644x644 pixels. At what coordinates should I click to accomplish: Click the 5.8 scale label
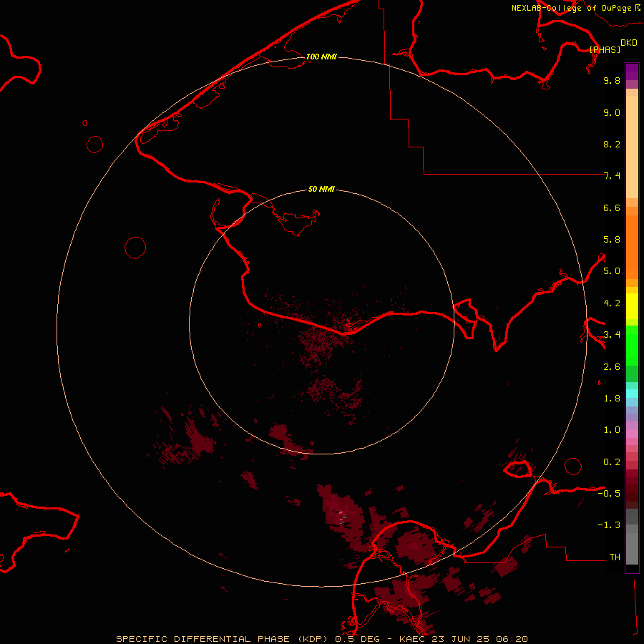coord(612,240)
